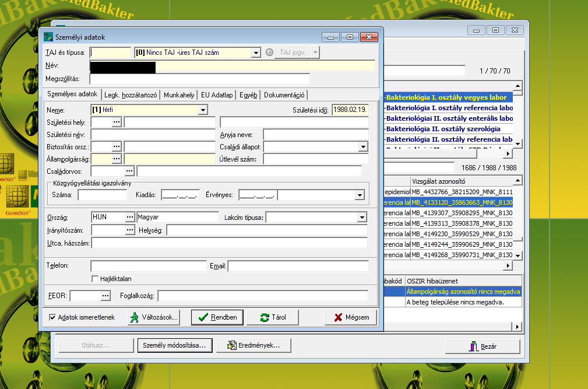Click the Születési név field
Screen dimensions: 588x389
click(153, 134)
